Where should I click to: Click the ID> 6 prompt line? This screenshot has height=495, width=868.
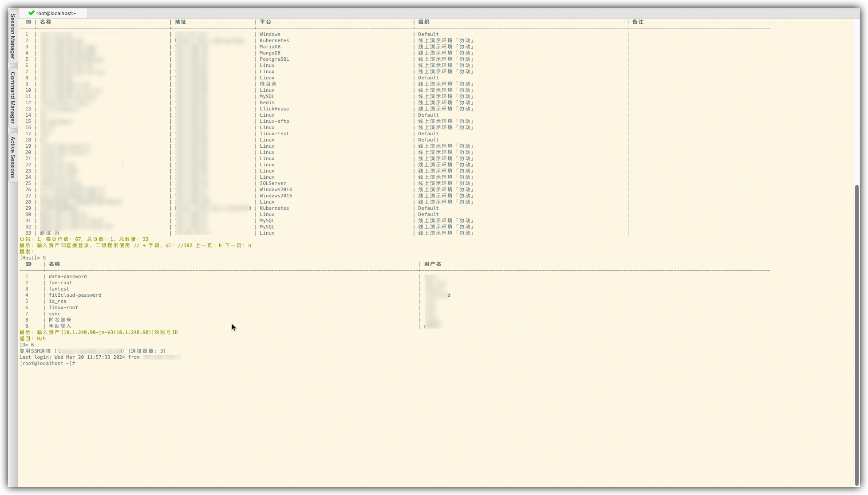[x=27, y=345]
